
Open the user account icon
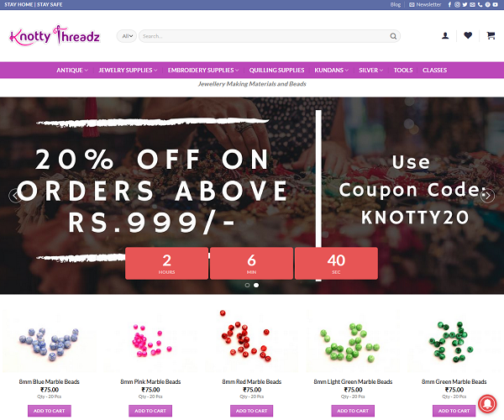click(445, 35)
